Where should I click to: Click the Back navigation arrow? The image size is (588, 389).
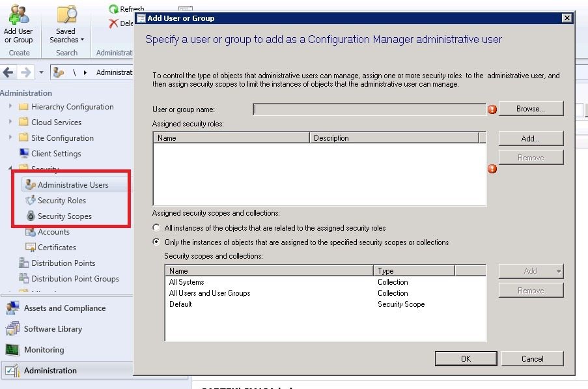click(8, 72)
